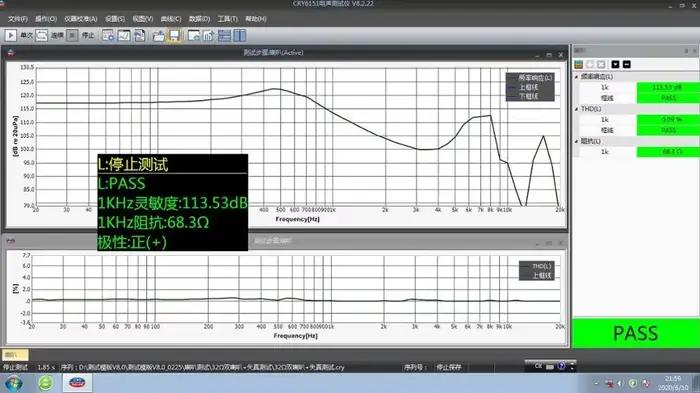This screenshot has width=700, height=393.
Task: Collapse the 频率响应(L) results group
Action: pyautogui.click(x=576, y=77)
